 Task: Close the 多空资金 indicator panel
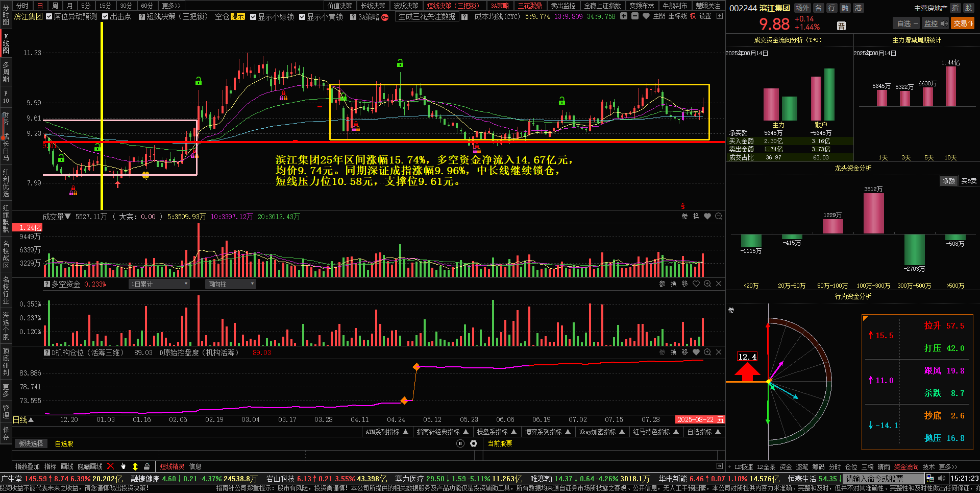[x=719, y=284]
